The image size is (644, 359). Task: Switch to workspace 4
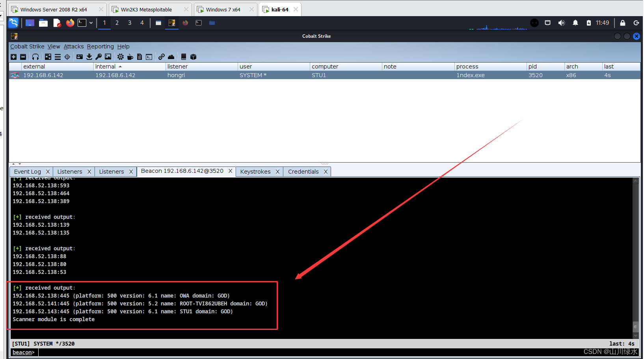coord(142,23)
